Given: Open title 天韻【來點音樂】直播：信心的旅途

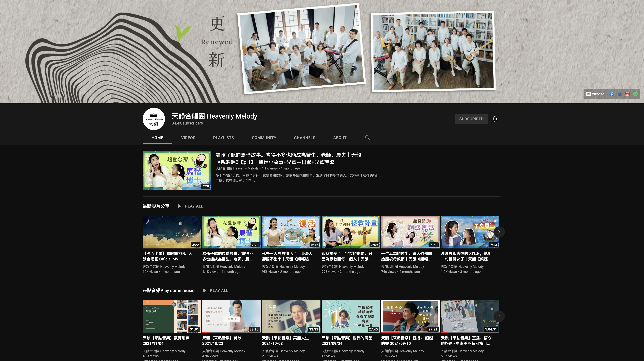Looking at the screenshot, I should point(466,341).
